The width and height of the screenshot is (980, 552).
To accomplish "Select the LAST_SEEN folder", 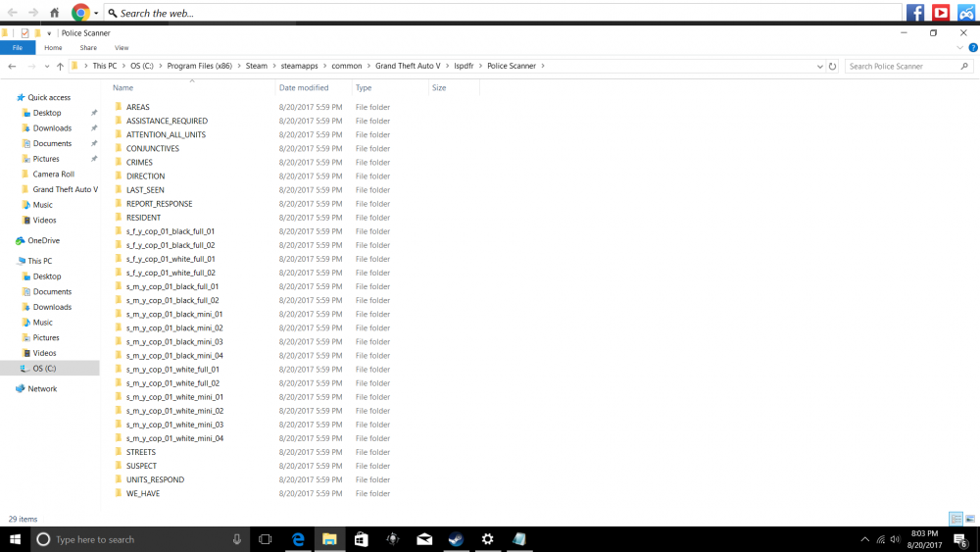I will coord(145,189).
